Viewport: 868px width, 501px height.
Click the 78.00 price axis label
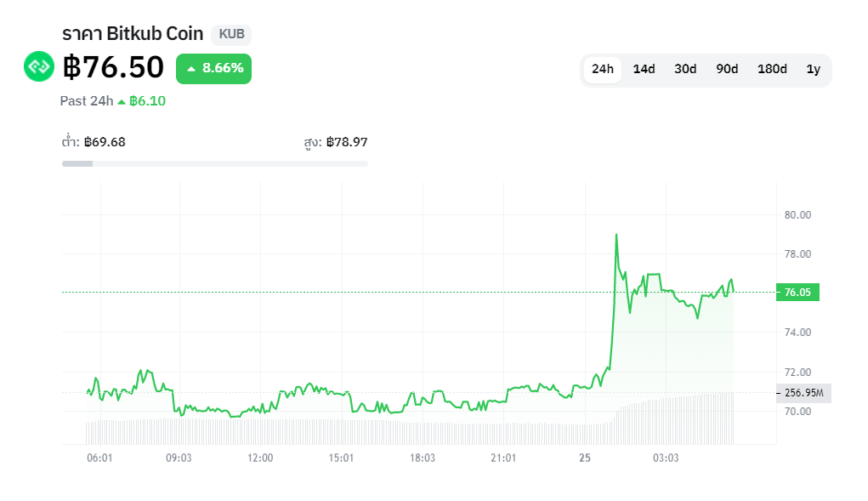coord(797,254)
